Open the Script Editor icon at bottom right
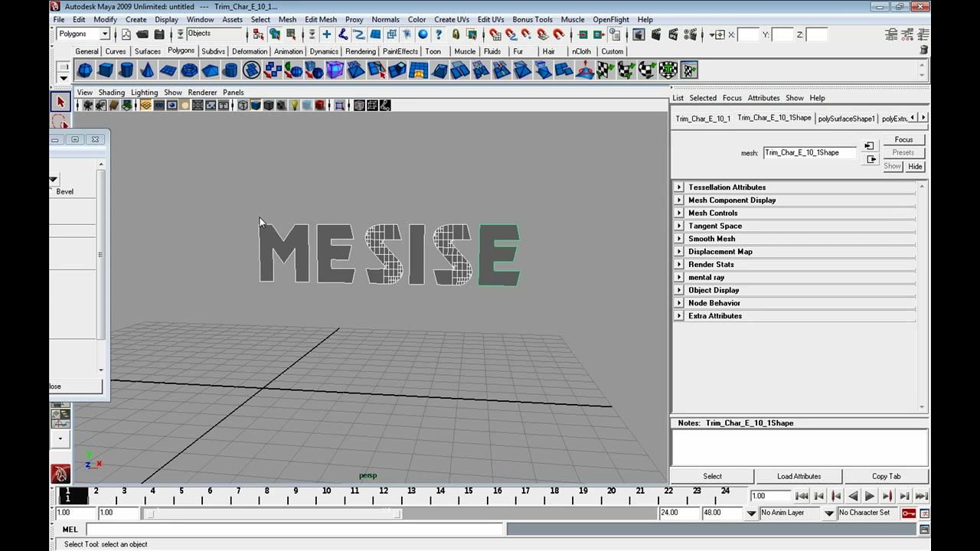 [924, 530]
